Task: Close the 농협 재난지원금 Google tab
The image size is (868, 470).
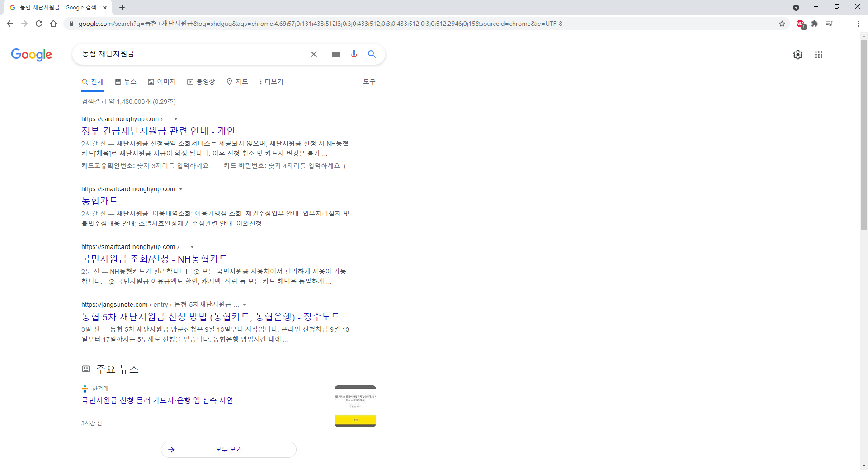Action: (105, 8)
